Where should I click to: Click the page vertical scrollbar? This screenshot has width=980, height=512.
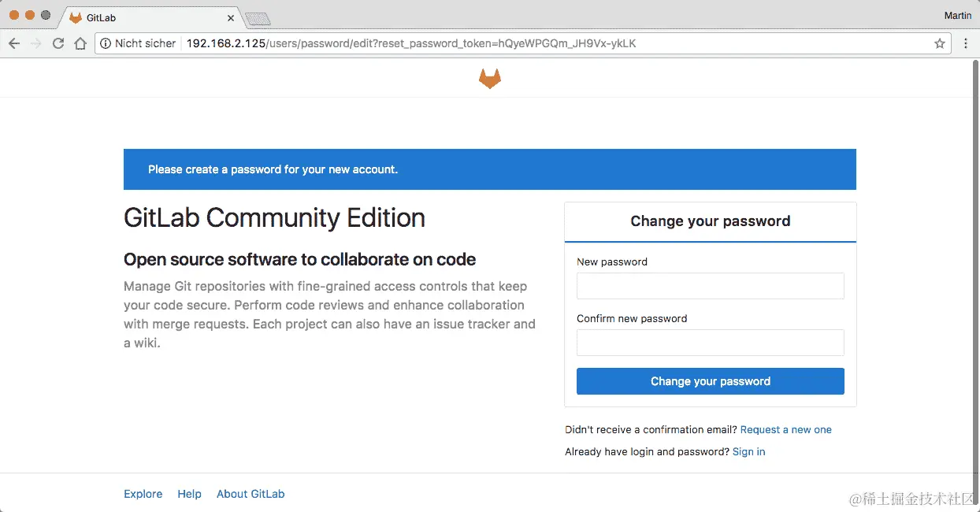[x=976, y=284]
